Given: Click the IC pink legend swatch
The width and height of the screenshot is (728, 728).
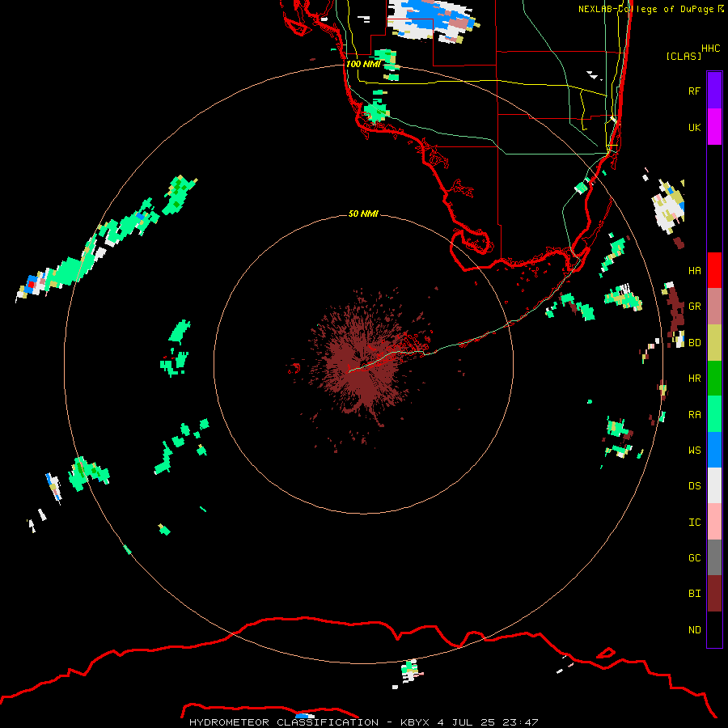Looking at the screenshot, I should point(714,522).
